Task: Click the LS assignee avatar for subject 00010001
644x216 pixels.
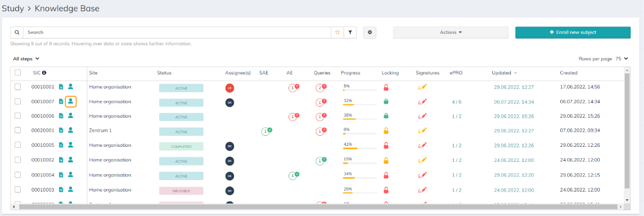Action: pyautogui.click(x=230, y=87)
